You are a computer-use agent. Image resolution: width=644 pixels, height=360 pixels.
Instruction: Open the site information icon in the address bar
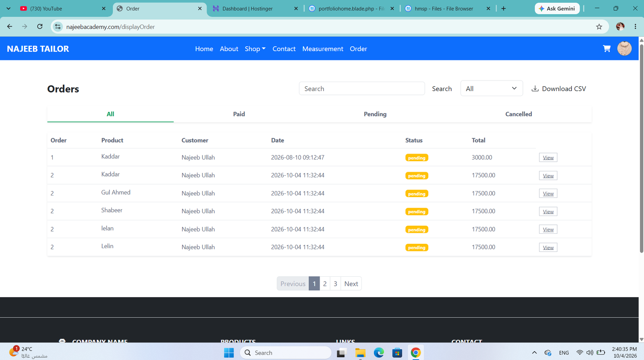58,27
